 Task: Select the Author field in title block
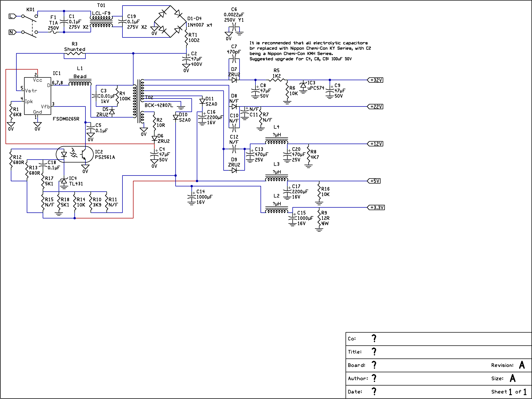coord(439,378)
